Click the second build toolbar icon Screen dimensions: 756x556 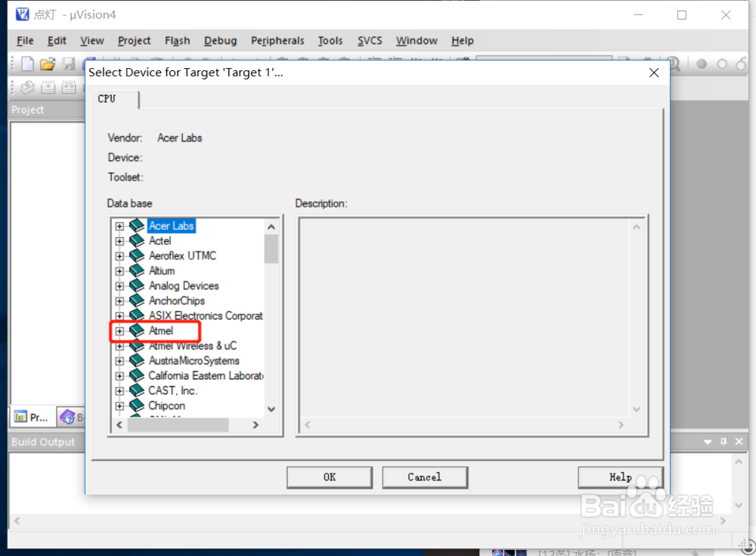click(48, 87)
